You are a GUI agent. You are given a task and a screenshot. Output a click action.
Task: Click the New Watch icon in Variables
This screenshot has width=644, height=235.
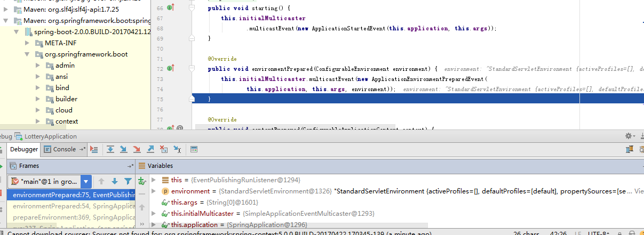142,182
